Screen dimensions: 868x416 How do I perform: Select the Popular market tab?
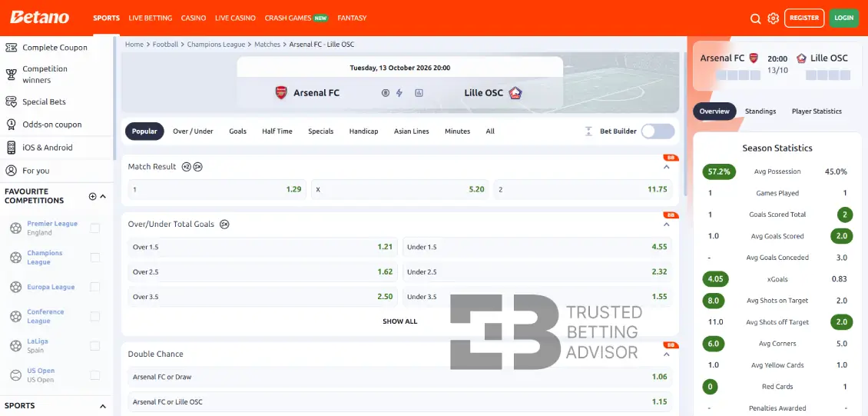point(144,131)
